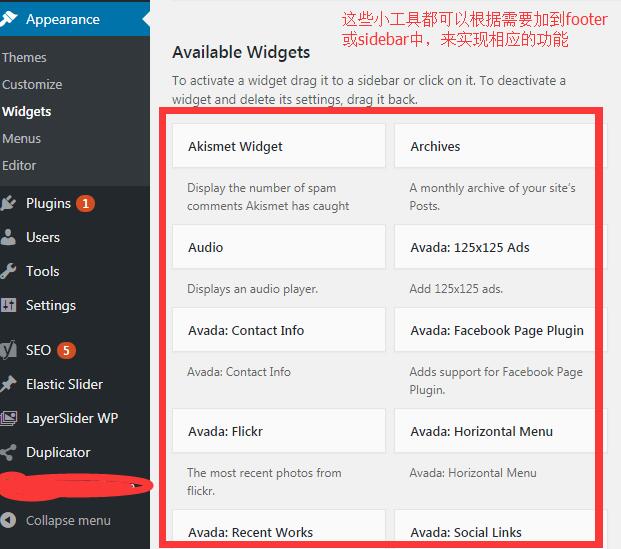Screen dimensions: 621x549
Task: Click the Collapse menu arrow icon
Action: (x=8, y=520)
